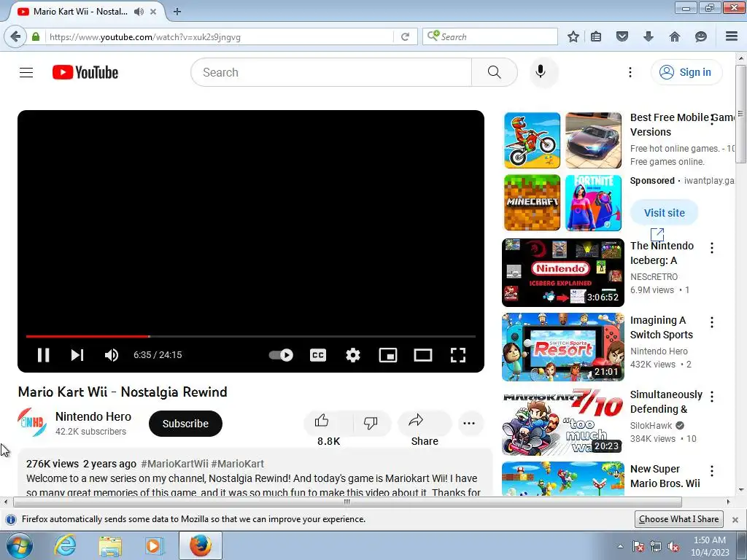This screenshot has height=560, width=747.
Task: Close the Mario Kart Wii tab
Action: [153, 12]
